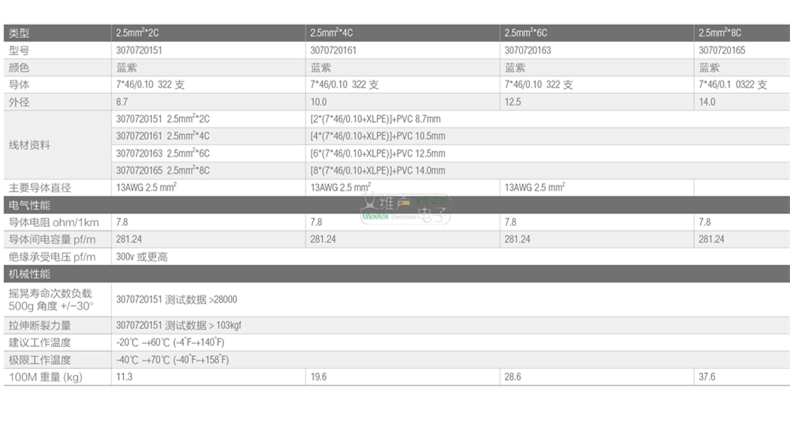This screenshot has height=423, width=790.
Task: Click the [2*(7*46/0.10+XLPE)]+PVC 8.7mm spec
Action: click(375, 119)
